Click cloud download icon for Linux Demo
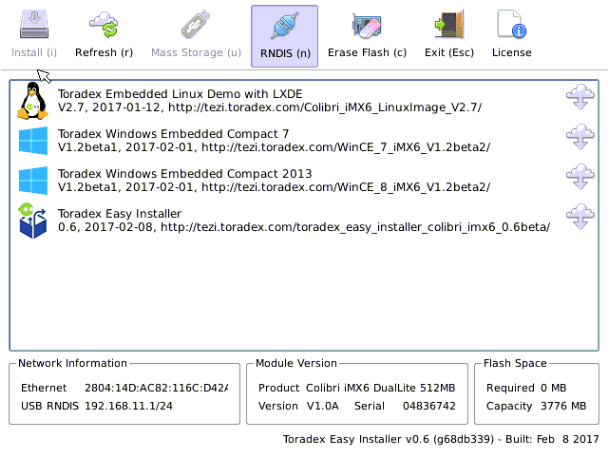 (580, 97)
